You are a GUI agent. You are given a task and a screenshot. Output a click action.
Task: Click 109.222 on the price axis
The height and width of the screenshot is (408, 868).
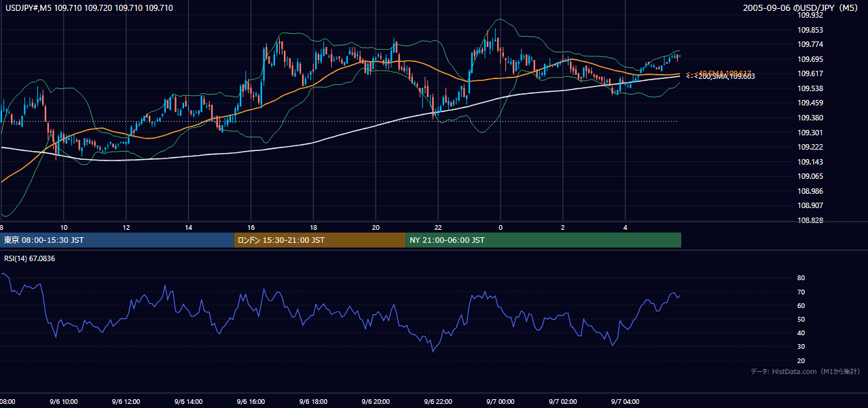(x=810, y=147)
